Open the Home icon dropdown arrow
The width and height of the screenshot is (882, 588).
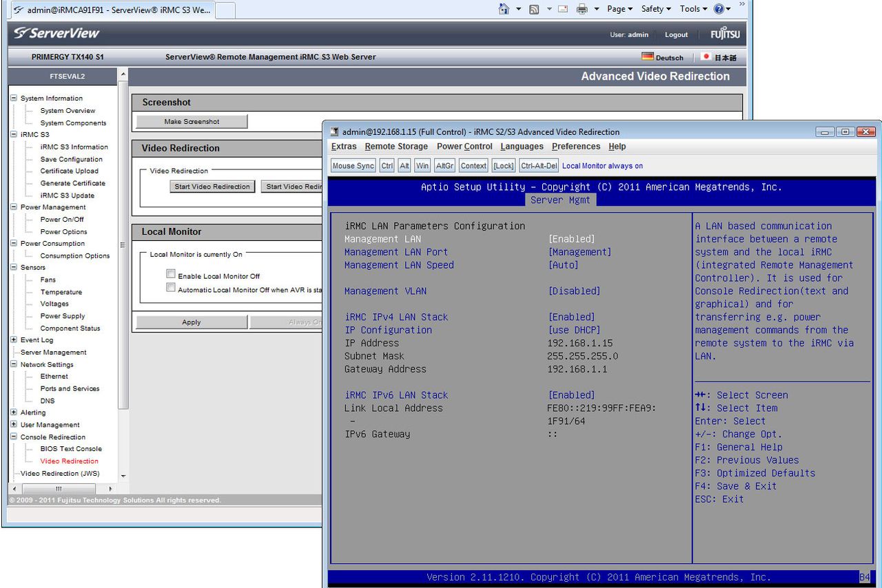coord(517,9)
